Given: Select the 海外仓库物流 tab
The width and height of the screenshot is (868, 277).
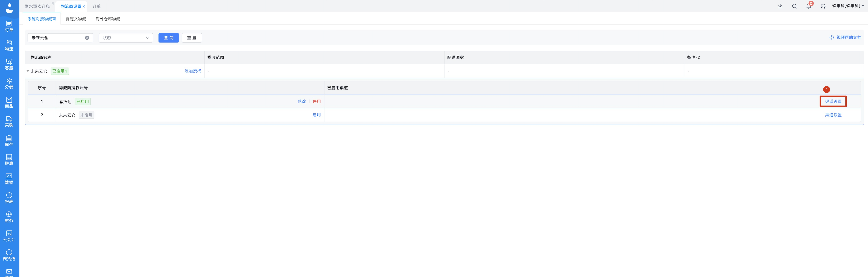Looking at the screenshot, I should point(108,19).
